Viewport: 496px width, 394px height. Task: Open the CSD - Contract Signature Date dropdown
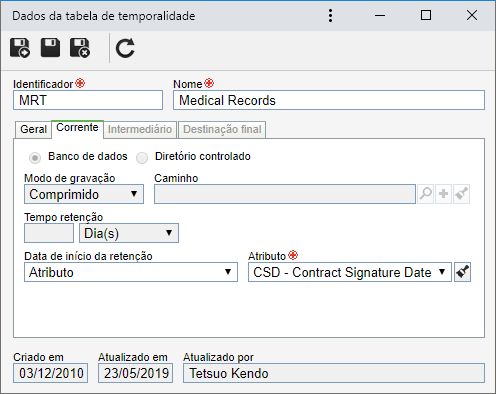pyautogui.click(x=350, y=272)
